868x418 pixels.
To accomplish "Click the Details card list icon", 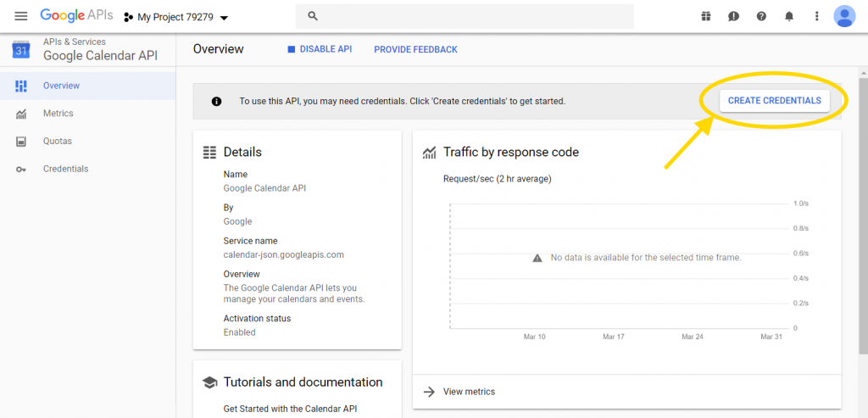I will (210, 153).
